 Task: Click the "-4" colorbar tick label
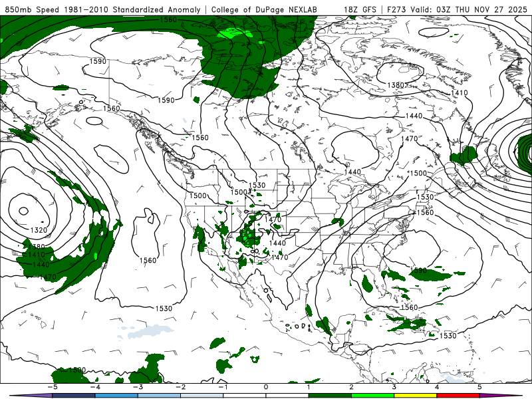[94, 387]
